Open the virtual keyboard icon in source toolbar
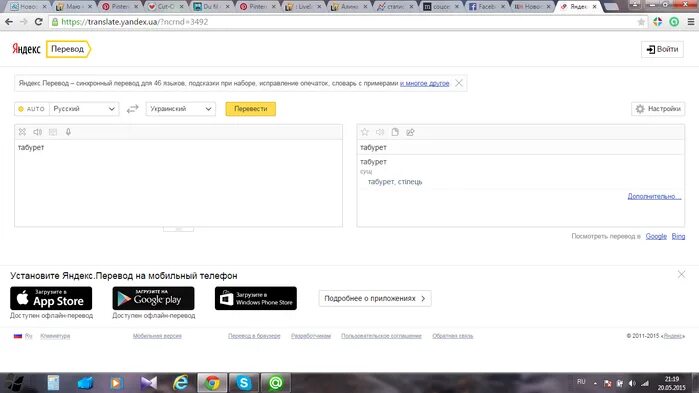 coord(53,132)
